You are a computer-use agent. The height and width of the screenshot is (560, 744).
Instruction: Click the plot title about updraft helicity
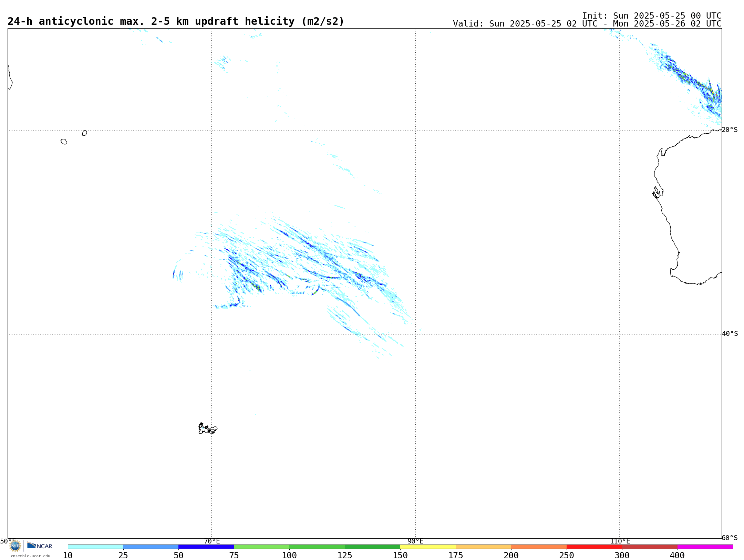[x=176, y=21]
